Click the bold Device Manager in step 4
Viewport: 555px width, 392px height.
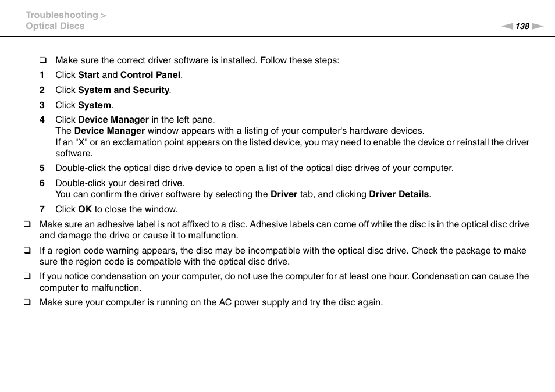coord(113,120)
